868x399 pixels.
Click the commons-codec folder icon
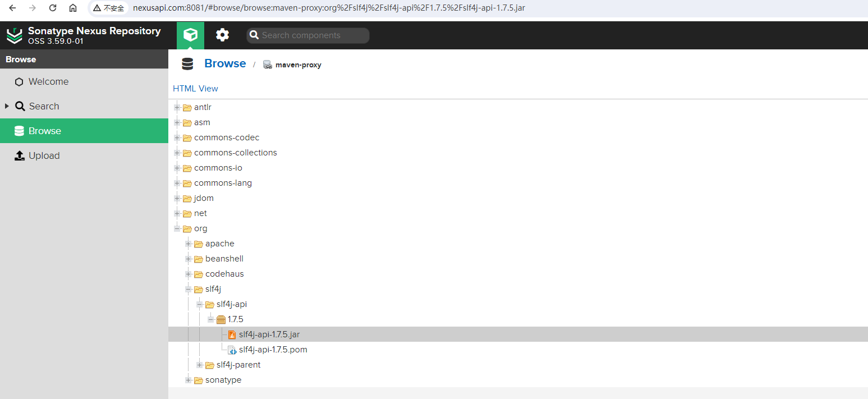tap(187, 137)
